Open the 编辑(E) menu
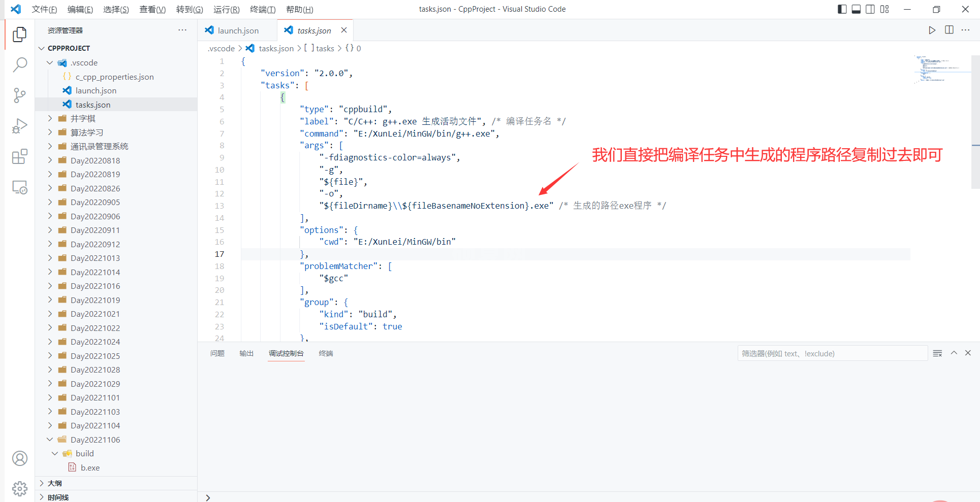 [x=80, y=9]
